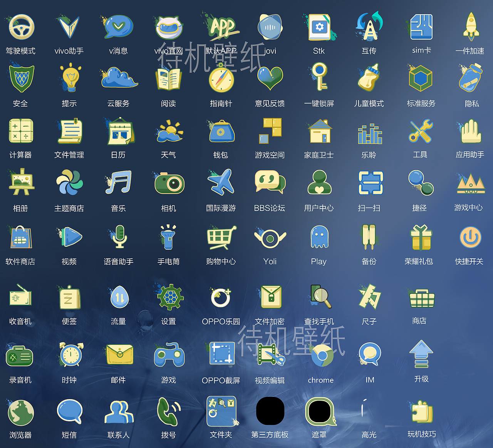Open the v消息 chat bubble icon
Viewport: 493px width, 448px height.
(x=118, y=27)
